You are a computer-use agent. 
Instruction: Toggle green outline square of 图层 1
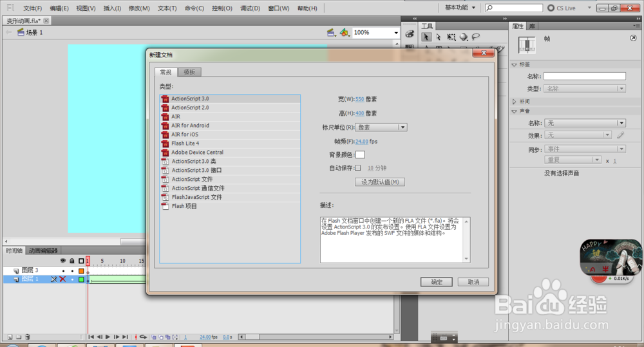pyautogui.click(x=81, y=279)
